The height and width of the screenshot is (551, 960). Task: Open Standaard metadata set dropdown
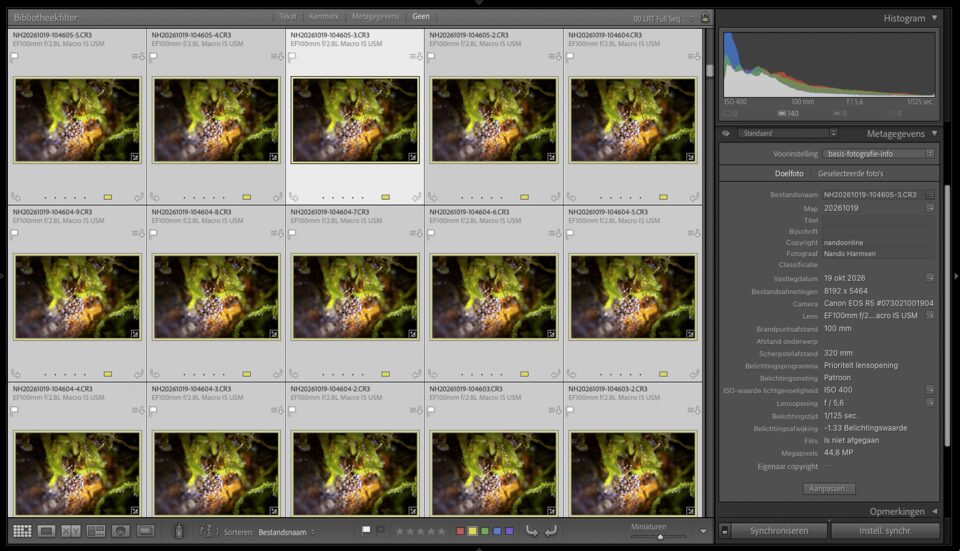788,133
